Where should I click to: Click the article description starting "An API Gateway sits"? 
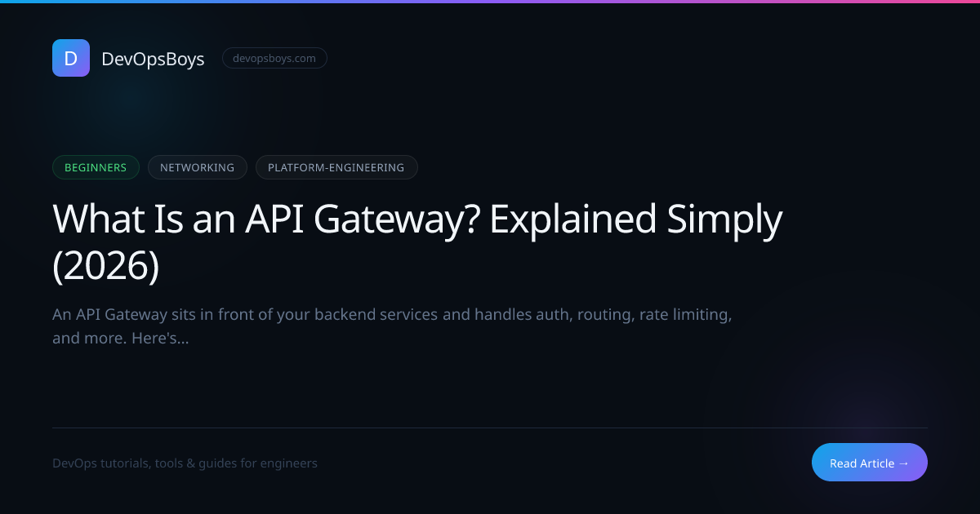392,326
